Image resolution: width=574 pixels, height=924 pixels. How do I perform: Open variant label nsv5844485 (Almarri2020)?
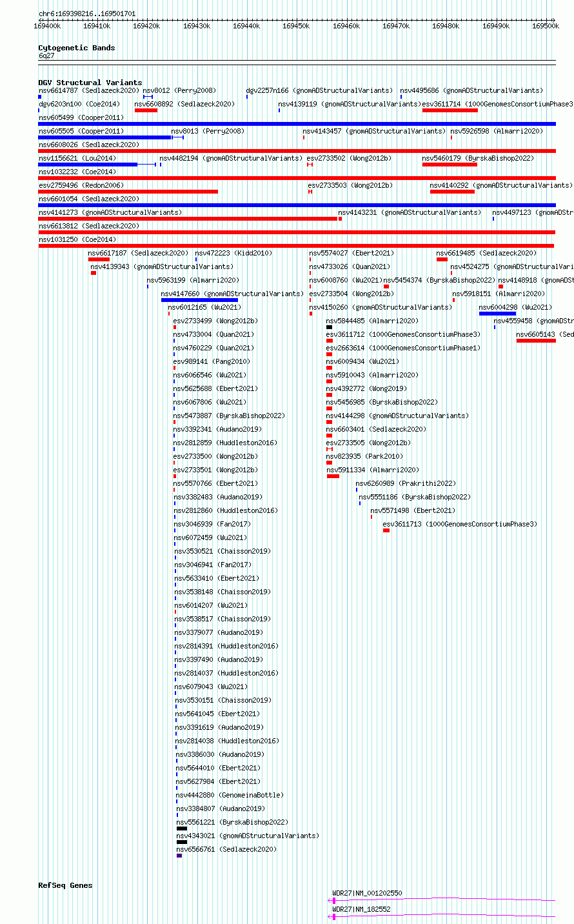372,321
